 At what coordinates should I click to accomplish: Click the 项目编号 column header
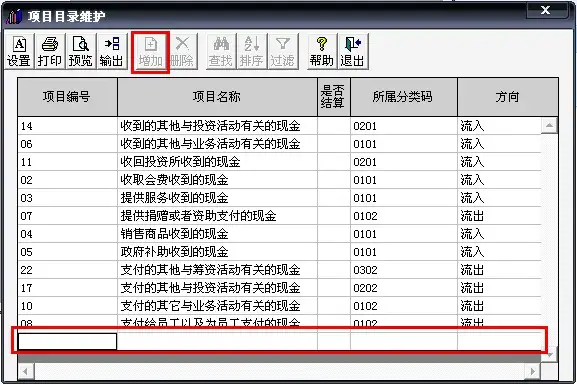click(x=67, y=97)
